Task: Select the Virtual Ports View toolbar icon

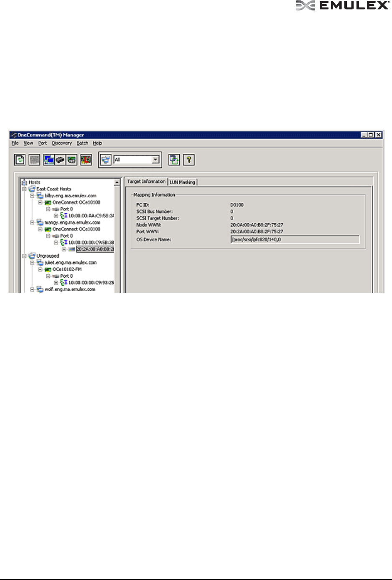Action: tap(72, 160)
